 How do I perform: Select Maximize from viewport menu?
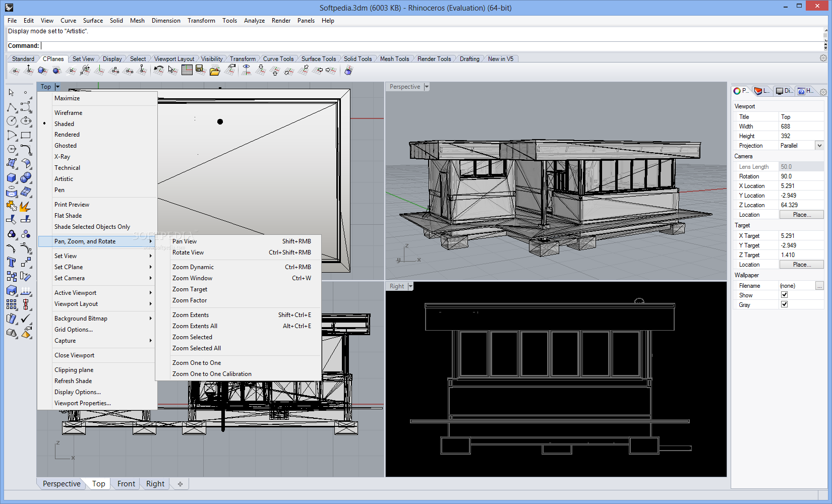(x=97, y=98)
